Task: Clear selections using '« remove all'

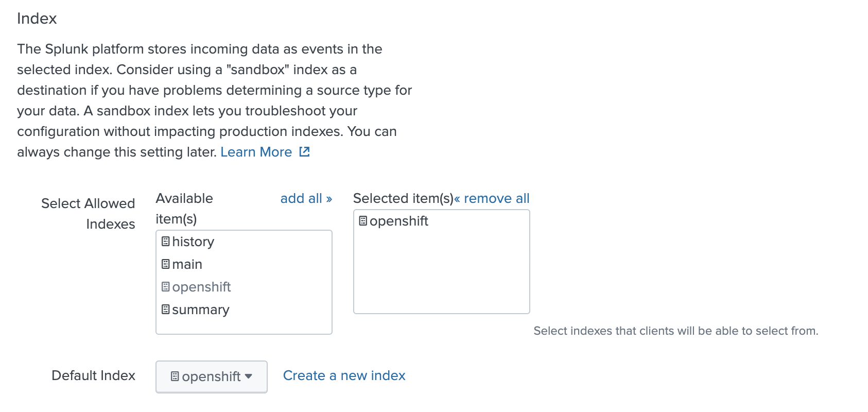Action: click(x=492, y=198)
